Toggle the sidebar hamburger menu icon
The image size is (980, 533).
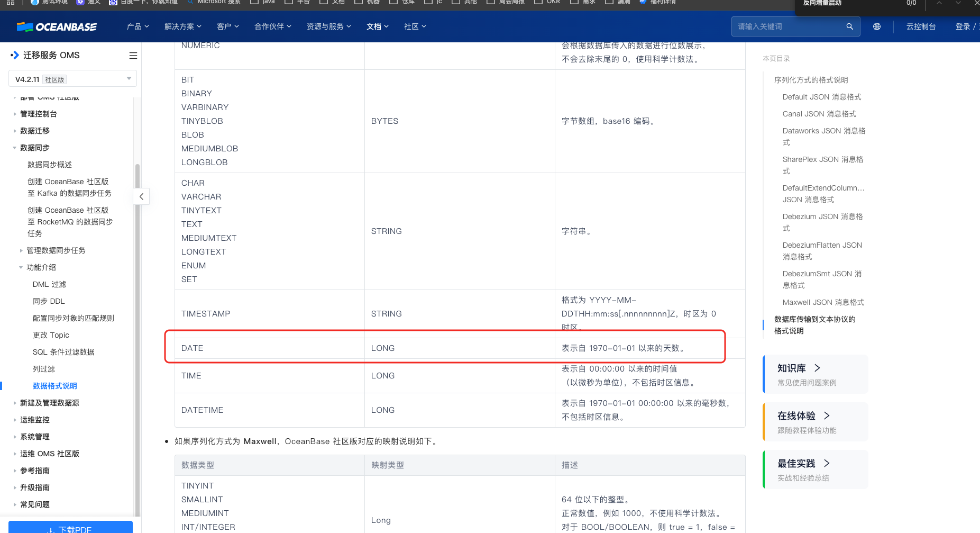point(133,56)
